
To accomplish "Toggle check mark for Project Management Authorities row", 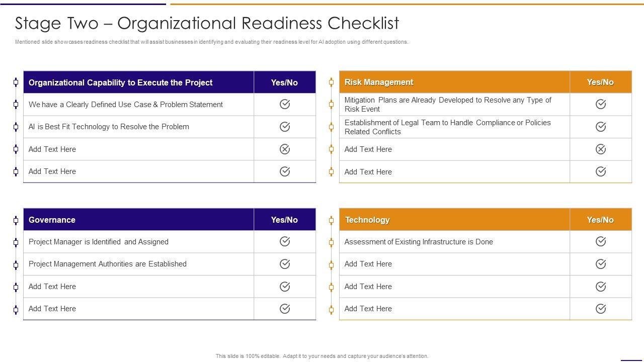I will click(x=285, y=264).
